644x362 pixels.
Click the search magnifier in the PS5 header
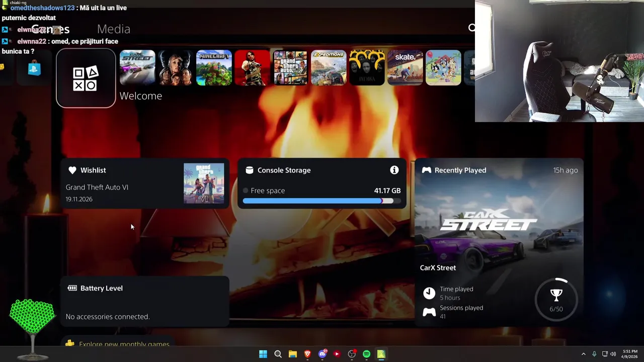coord(472,28)
